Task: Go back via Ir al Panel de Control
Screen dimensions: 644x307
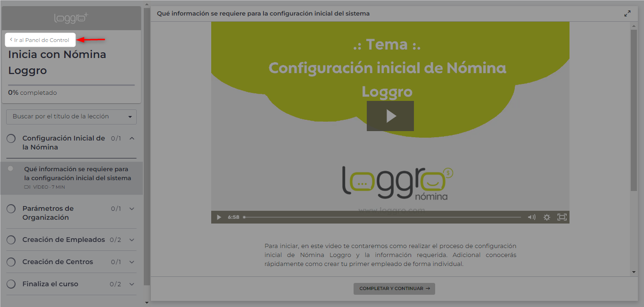Action: point(41,40)
